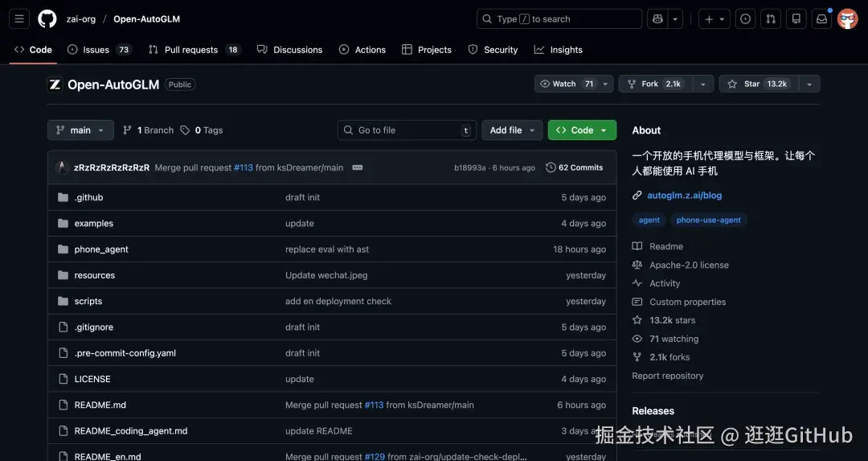Open README_coding_agent.md file

pyautogui.click(x=131, y=431)
